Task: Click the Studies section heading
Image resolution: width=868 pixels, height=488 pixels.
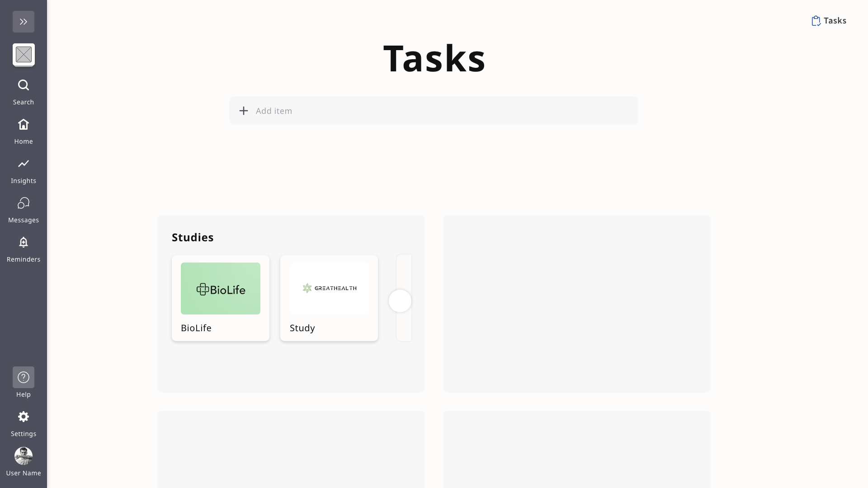Action: tap(193, 238)
